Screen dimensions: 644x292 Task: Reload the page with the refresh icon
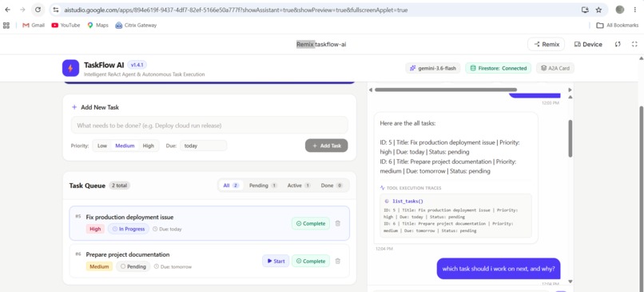[38, 10]
